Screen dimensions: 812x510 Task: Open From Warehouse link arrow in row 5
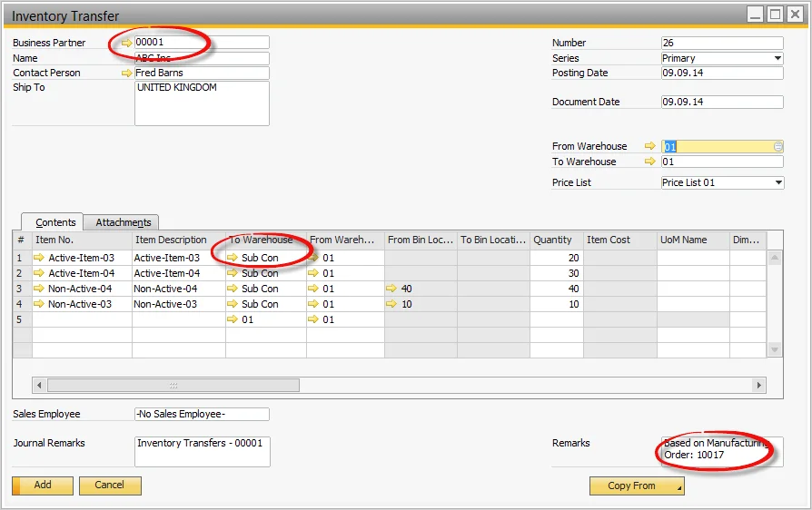click(x=313, y=319)
